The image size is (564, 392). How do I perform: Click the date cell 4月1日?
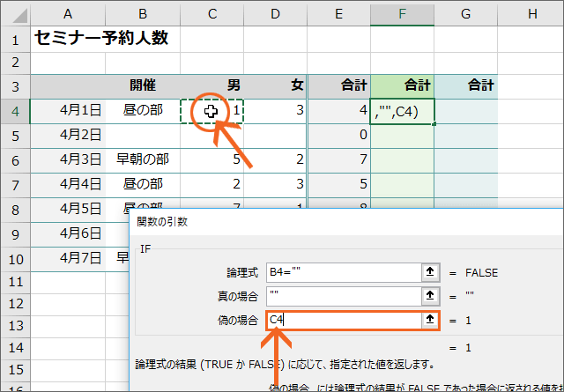68,111
